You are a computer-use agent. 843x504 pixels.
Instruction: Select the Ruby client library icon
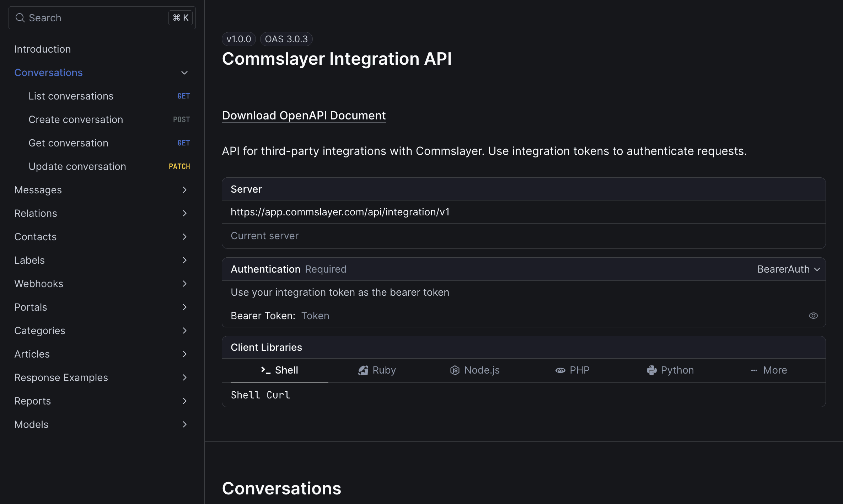click(x=363, y=370)
